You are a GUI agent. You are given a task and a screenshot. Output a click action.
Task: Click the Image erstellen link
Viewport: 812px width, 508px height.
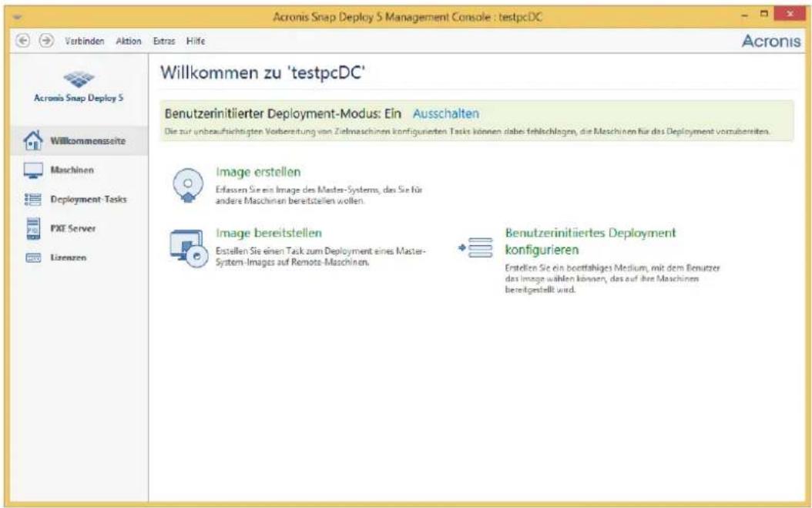258,172
